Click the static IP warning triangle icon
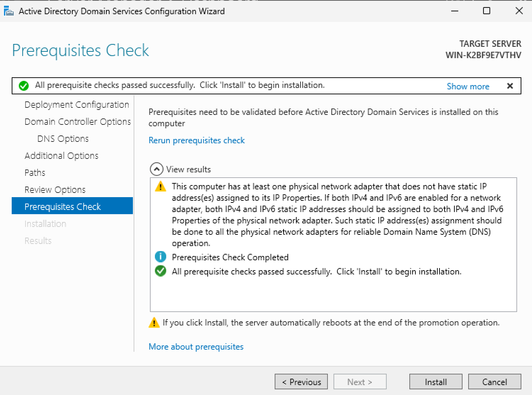Viewport: 532px width, 395px height. tap(161, 186)
